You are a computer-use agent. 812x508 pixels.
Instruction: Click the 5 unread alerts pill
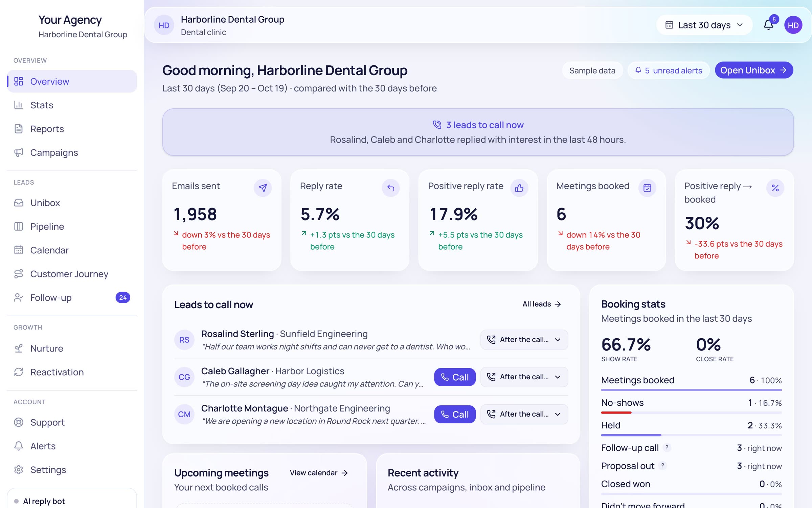click(x=669, y=70)
